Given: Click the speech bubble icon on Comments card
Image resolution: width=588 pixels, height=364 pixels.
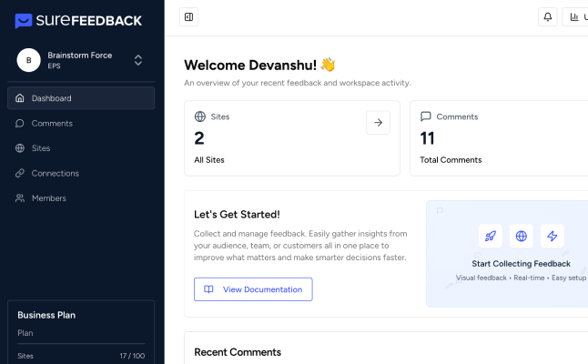Looking at the screenshot, I should click(426, 116).
